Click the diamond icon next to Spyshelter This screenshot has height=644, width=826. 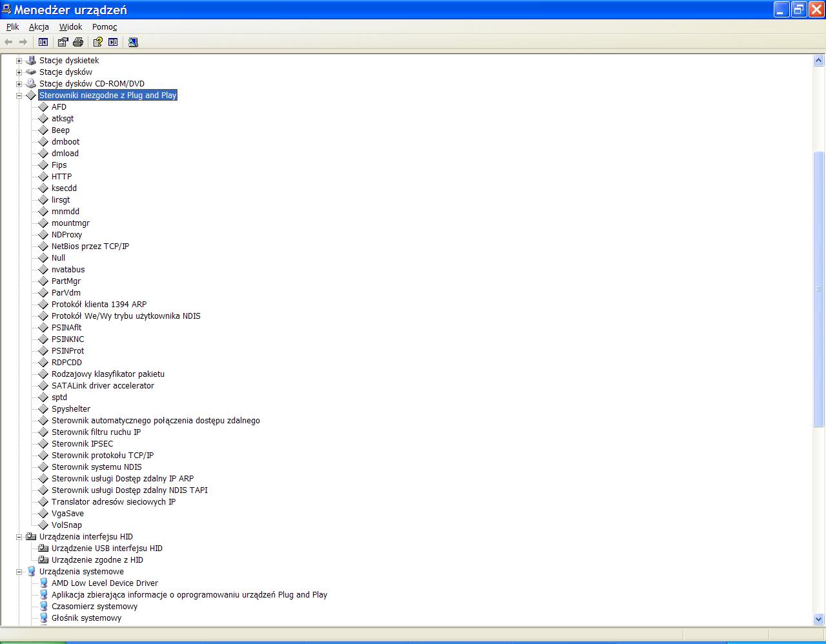tap(43, 409)
